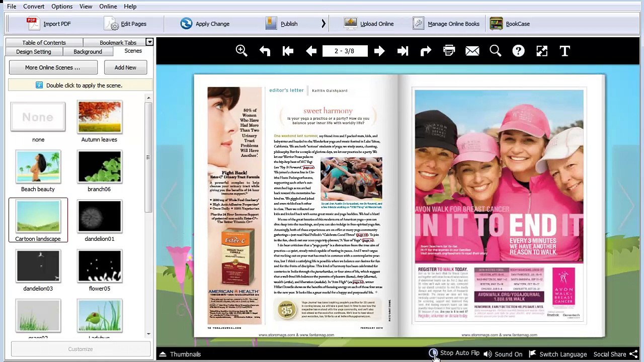
Task: Open the Online menu
Action: (x=108, y=6)
